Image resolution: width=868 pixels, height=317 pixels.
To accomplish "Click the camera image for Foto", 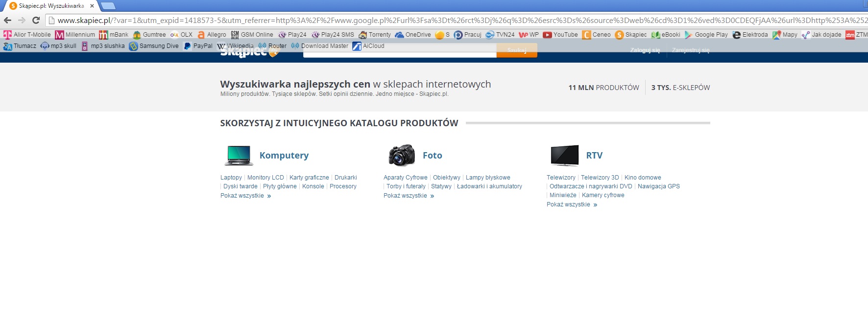I will 402,156.
